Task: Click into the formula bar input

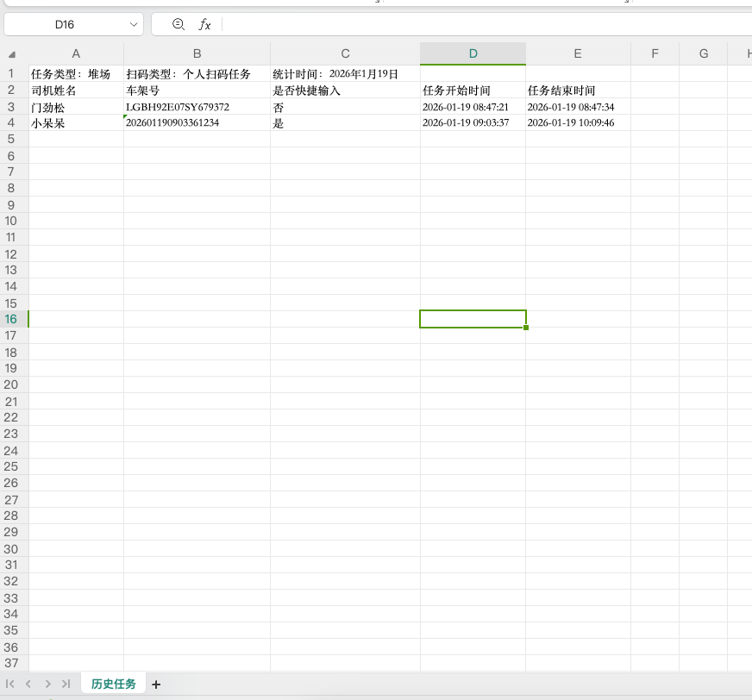Action: coord(486,24)
